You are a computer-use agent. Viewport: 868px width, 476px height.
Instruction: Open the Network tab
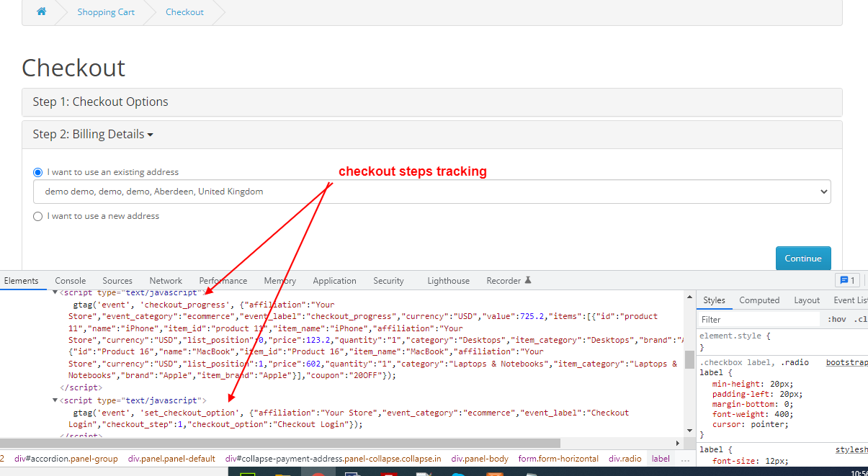[x=166, y=281]
